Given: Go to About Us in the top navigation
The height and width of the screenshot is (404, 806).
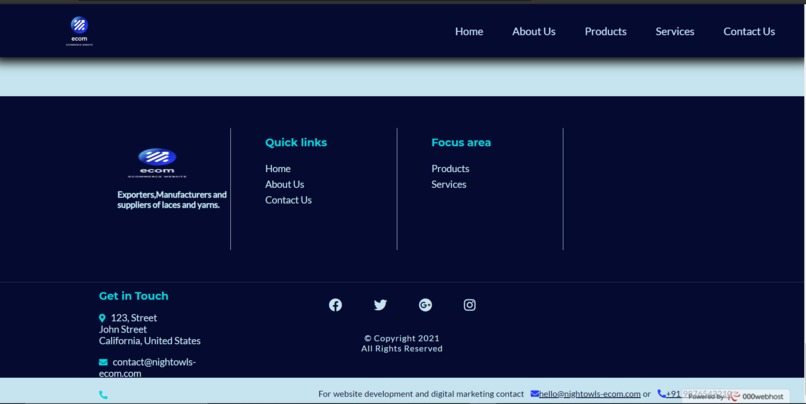Looking at the screenshot, I should click(x=534, y=31).
